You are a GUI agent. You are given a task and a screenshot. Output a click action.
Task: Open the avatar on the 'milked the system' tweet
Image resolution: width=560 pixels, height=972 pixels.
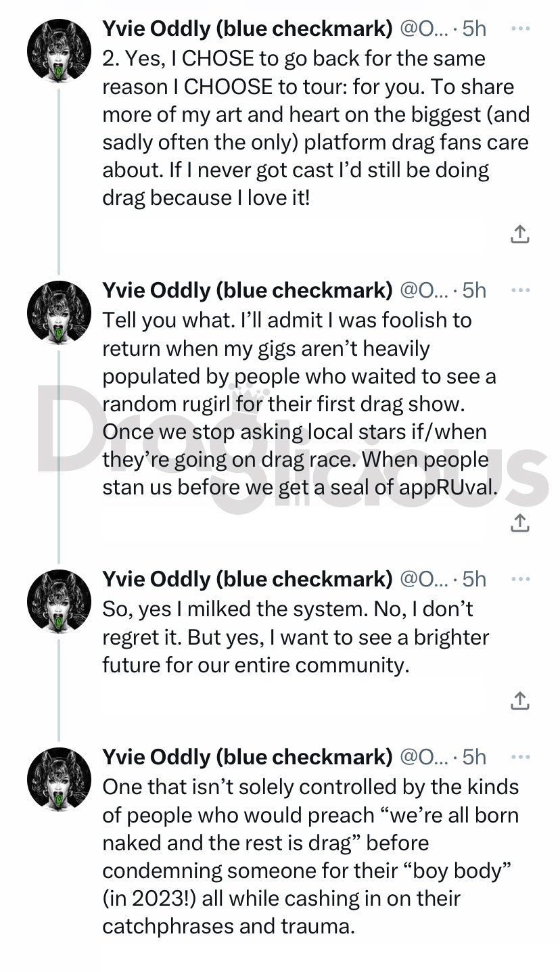59,602
